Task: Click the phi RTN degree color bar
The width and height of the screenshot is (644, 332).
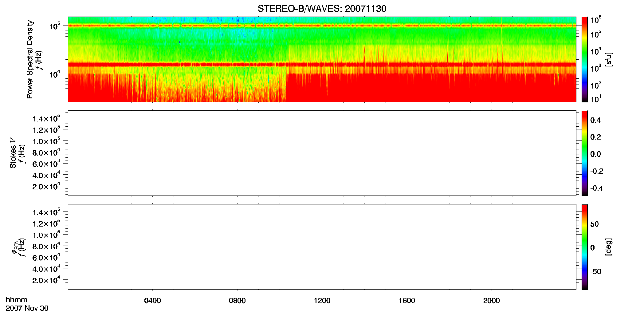Action: pos(585,247)
